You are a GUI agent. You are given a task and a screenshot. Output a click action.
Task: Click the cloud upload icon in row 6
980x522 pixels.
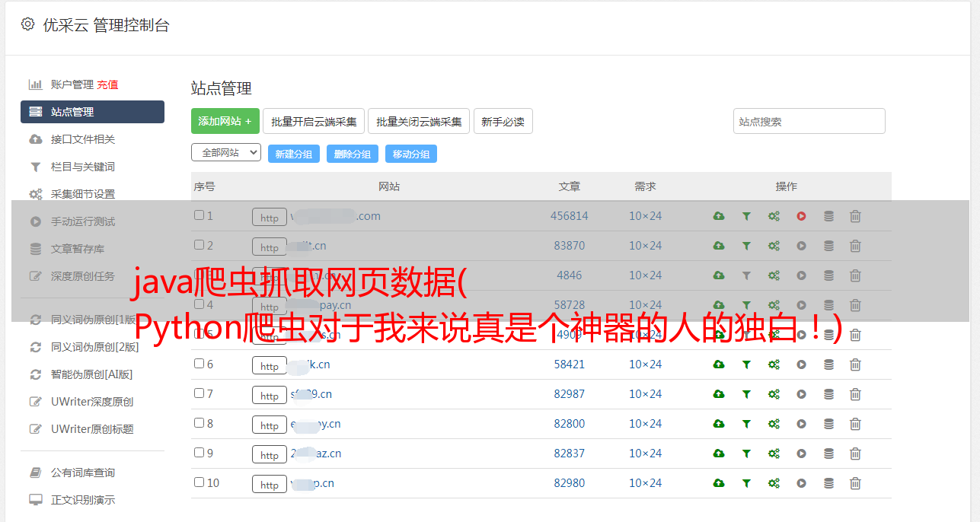click(x=719, y=364)
